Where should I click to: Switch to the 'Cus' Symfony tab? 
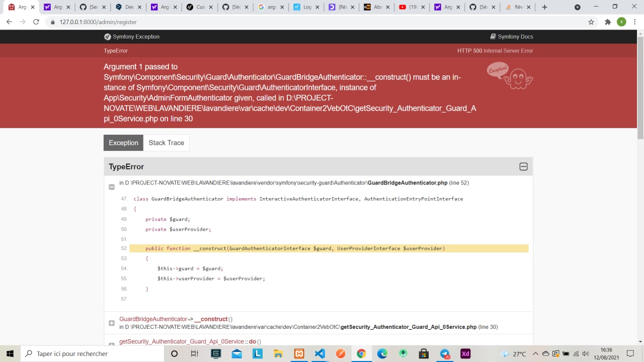pyautogui.click(x=200, y=7)
